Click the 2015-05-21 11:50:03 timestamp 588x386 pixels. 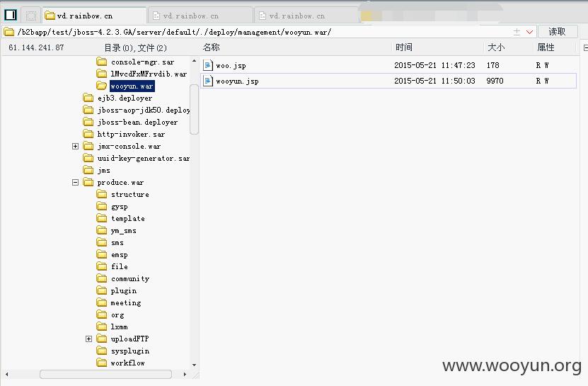pyautogui.click(x=434, y=81)
